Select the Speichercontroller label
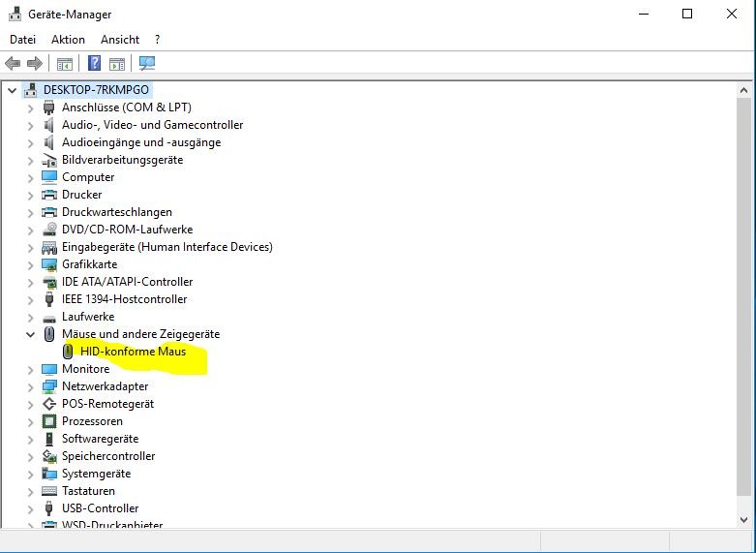The width and height of the screenshot is (756, 553). [x=108, y=456]
